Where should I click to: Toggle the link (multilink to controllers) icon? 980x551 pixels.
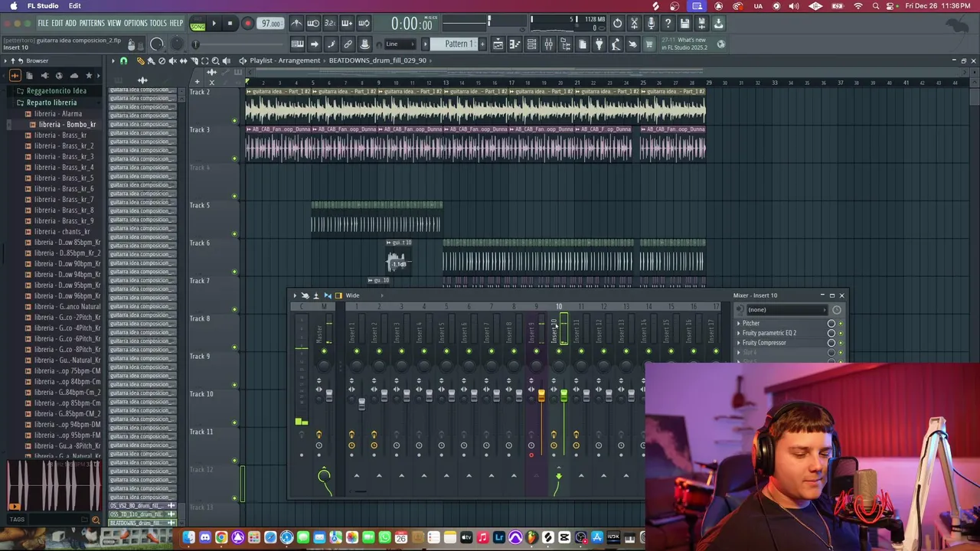pyautogui.click(x=347, y=44)
